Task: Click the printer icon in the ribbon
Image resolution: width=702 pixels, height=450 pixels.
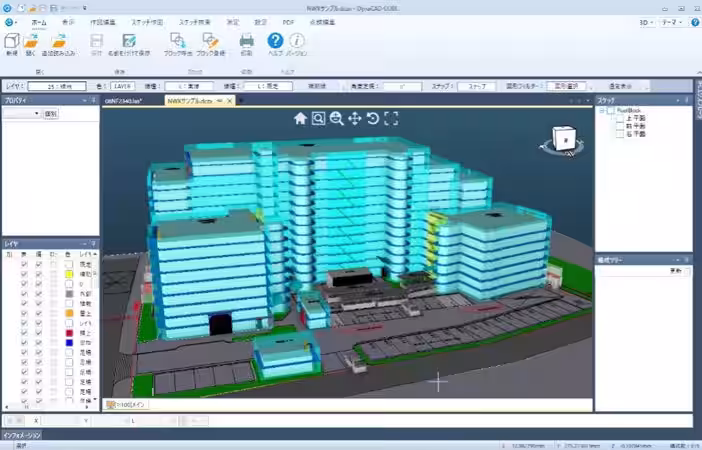Action: click(246, 41)
